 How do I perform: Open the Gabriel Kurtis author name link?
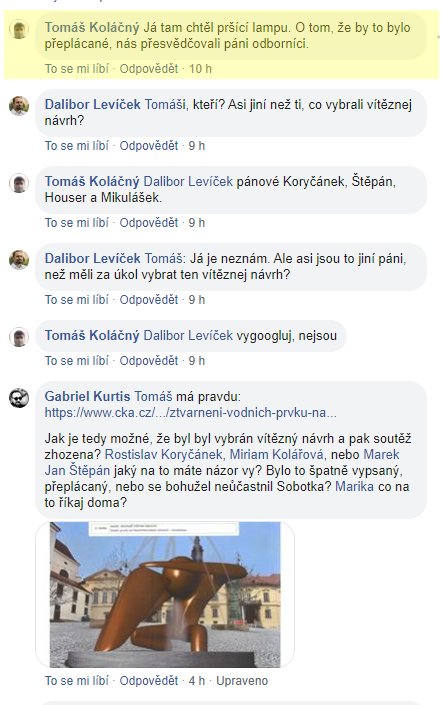click(x=87, y=396)
